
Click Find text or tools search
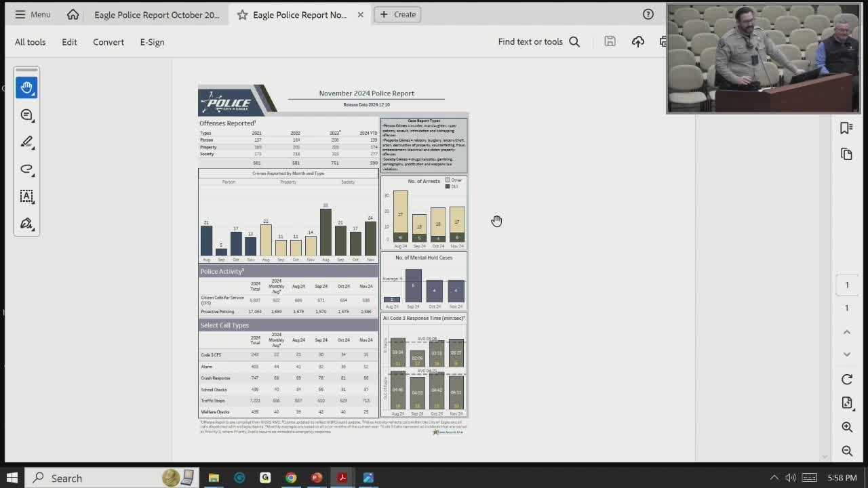(x=539, y=42)
